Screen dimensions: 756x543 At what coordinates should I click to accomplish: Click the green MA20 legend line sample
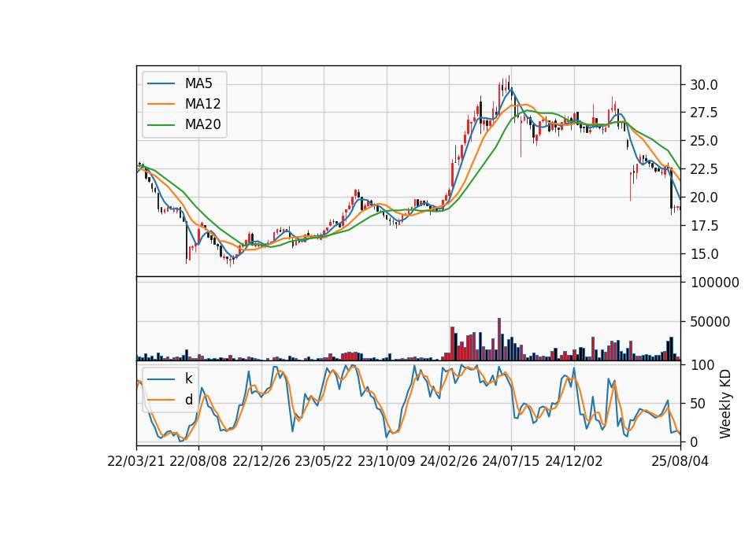pyautogui.click(x=161, y=125)
